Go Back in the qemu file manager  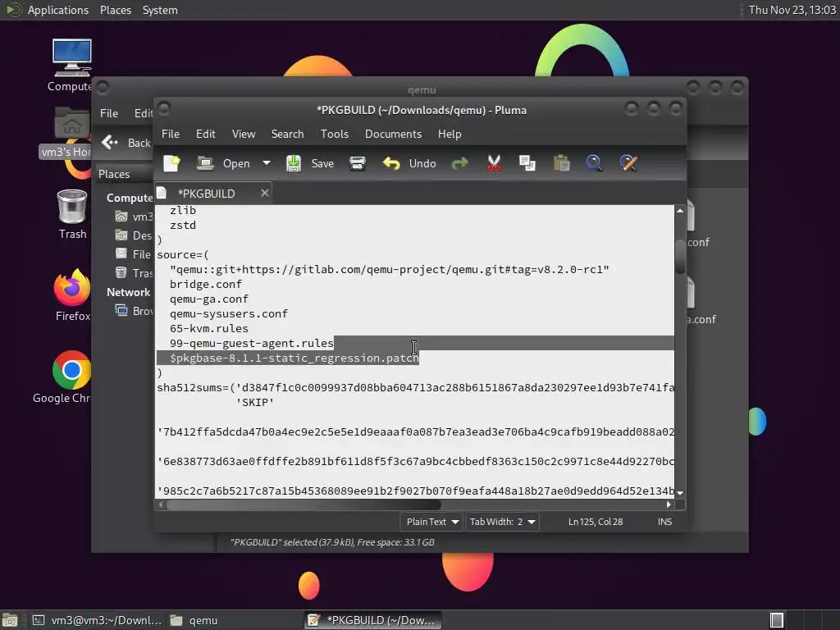(x=126, y=143)
